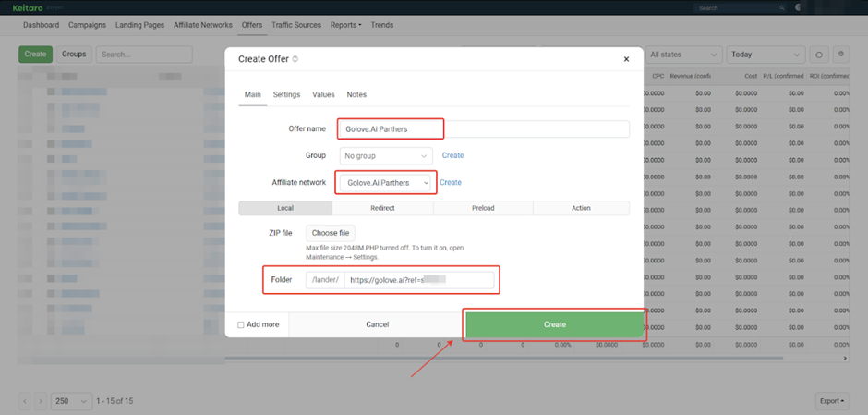
Task: Click the search magnifier icon in top bar
Action: [x=781, y=8]
